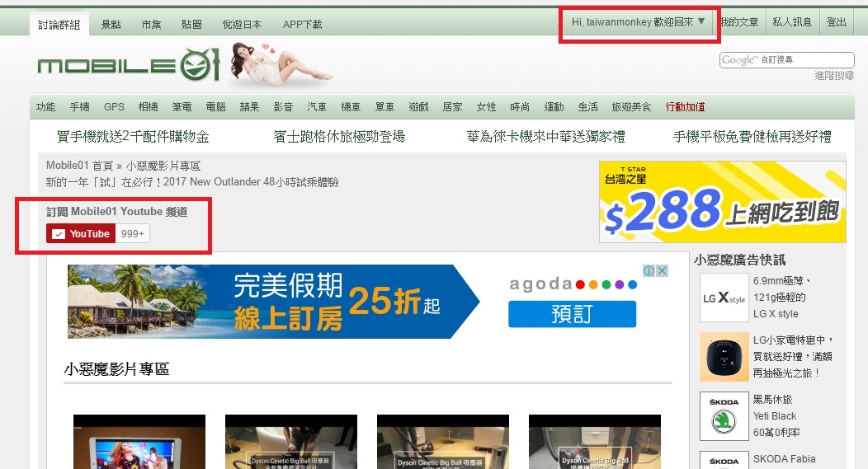Open 華為徠卡機來中華送獨家禮 promo link
This screenshot has height=469, width=868.
tap(546, 136)
